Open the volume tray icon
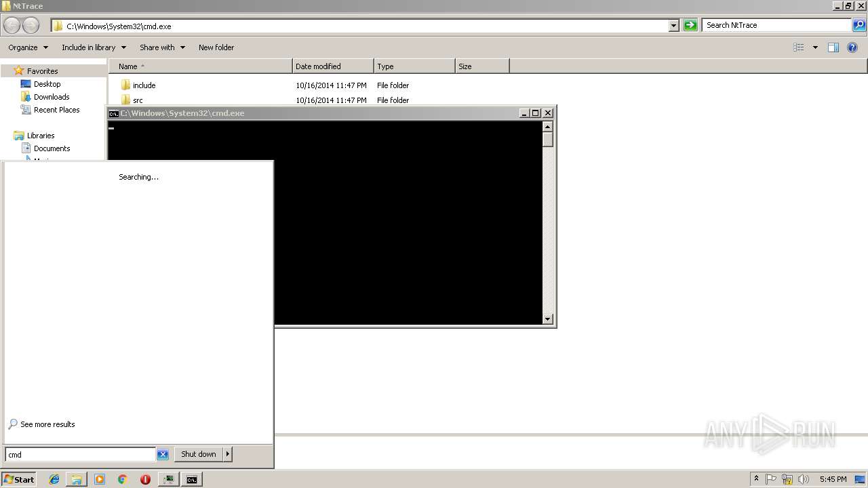 [804, 479]
